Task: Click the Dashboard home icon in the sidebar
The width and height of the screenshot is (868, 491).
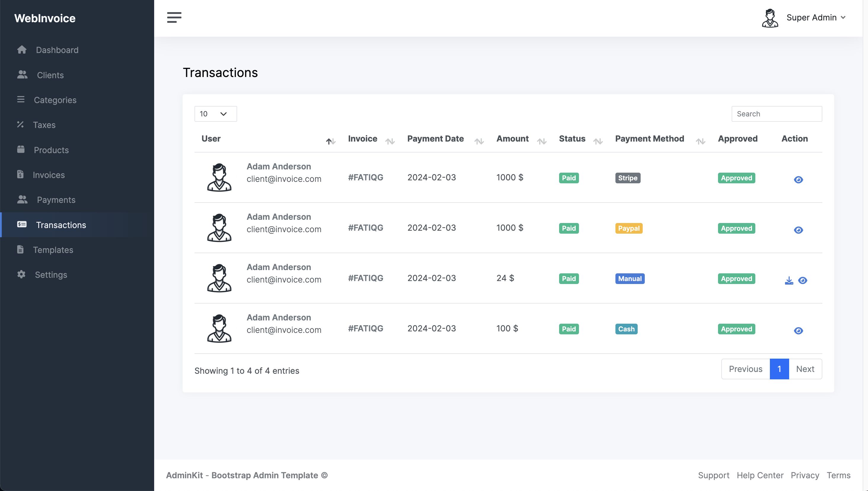Action: click(22, 49)
